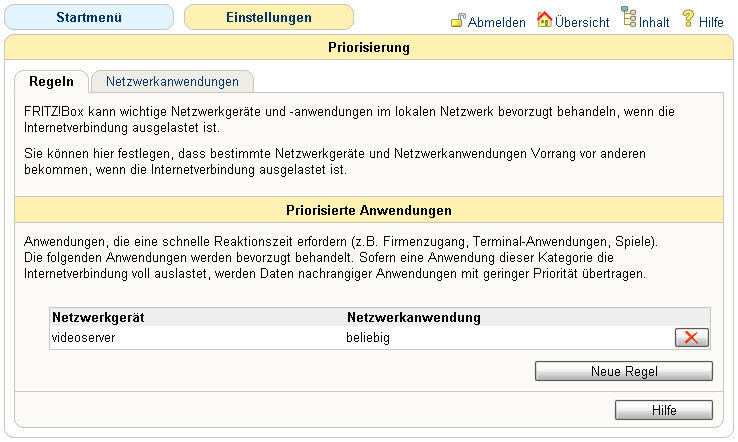
Task: Switch to the Regeln tab
Action: click(x=51, y=81)
